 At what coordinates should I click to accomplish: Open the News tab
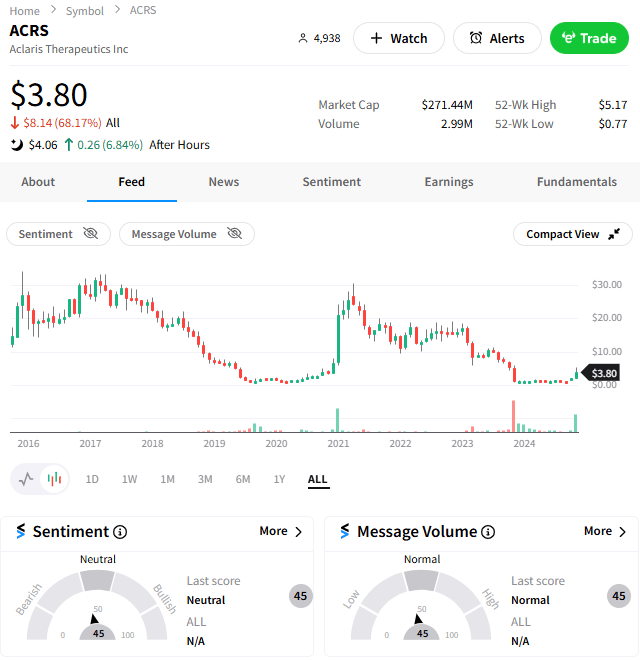coord(224,182)
